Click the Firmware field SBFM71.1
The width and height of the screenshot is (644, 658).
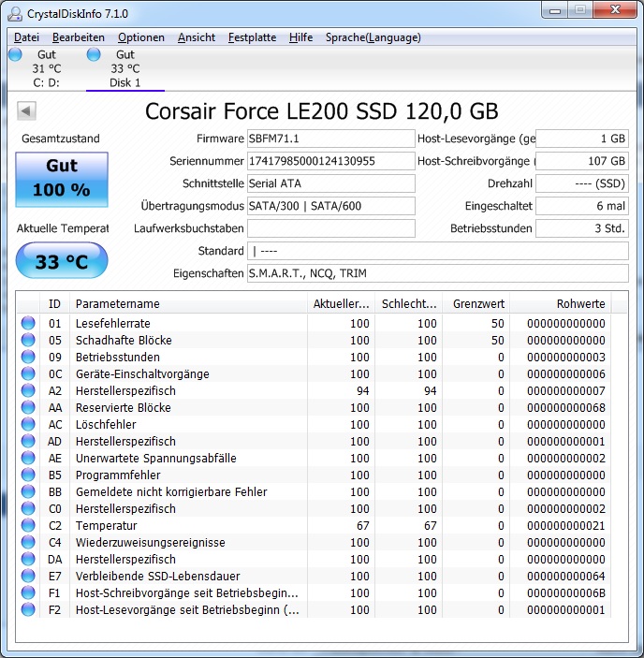[330, 139]
